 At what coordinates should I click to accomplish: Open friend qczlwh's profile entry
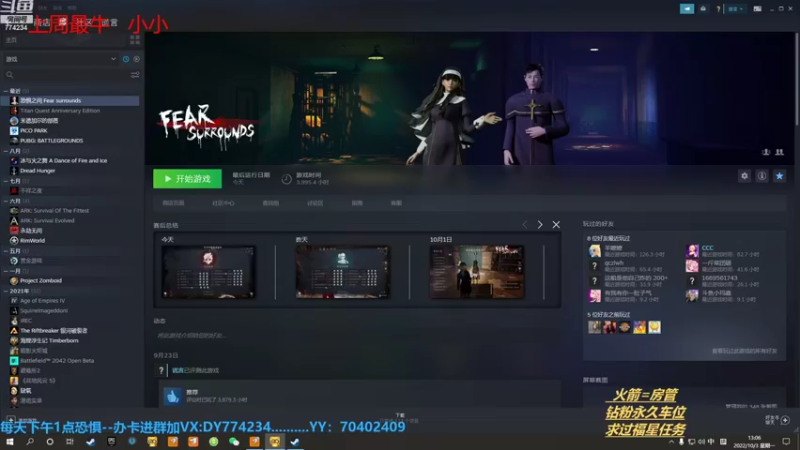coord(627,266)
